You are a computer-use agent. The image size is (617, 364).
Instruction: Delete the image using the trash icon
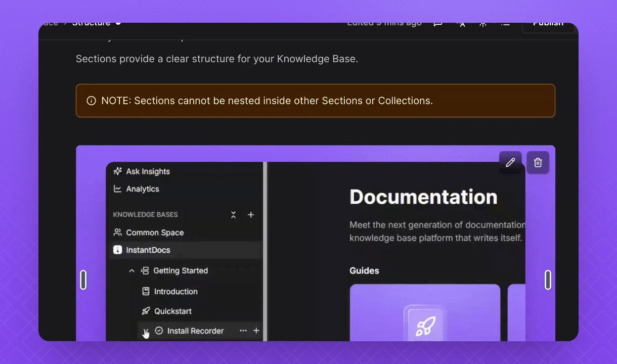click(x=538, y=162)
